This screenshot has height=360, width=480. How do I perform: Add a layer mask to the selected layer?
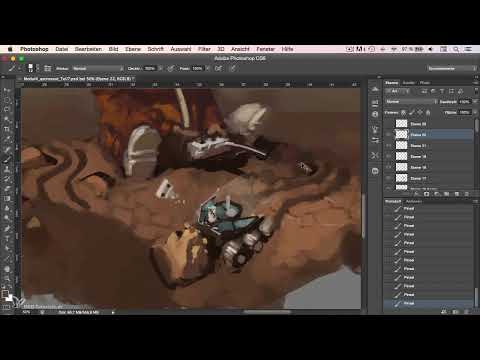point(426,194)
